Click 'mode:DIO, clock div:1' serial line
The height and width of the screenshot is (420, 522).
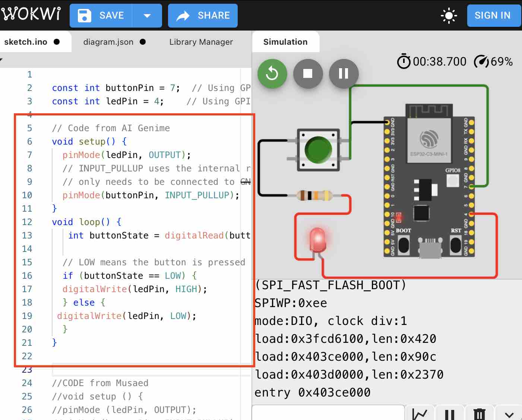pyautogui.click(x=331, y=321)
